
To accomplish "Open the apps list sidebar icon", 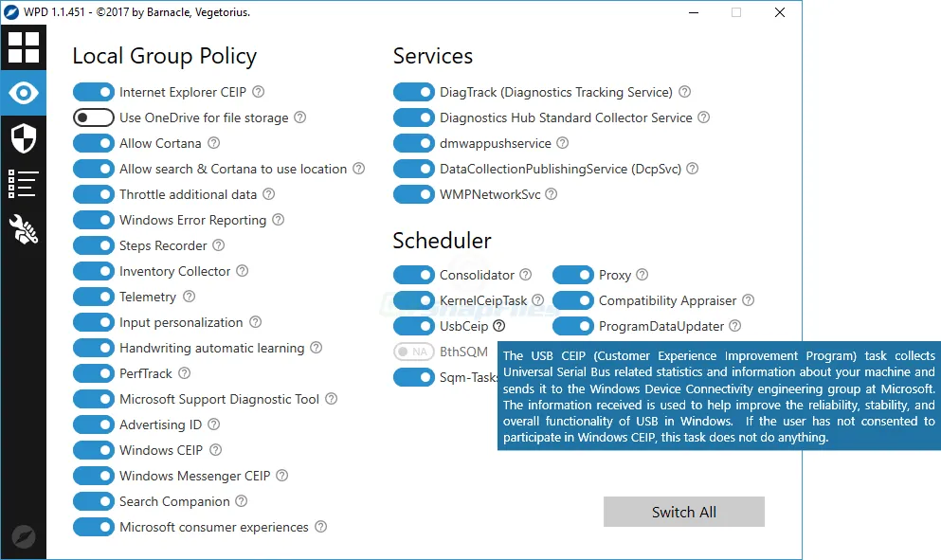I will tap(24, 184).
